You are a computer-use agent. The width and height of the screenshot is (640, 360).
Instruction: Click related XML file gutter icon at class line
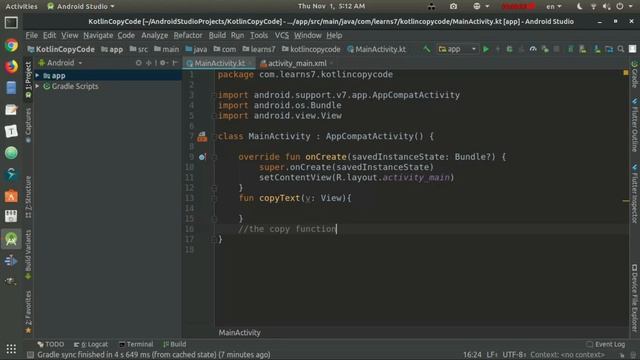coord(202,137)
